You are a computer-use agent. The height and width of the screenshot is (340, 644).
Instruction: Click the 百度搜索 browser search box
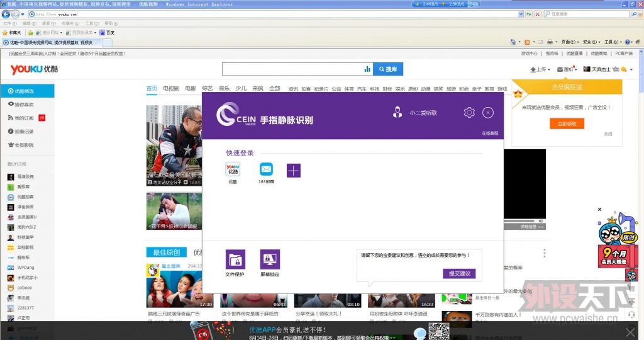(x=587, y=14)
